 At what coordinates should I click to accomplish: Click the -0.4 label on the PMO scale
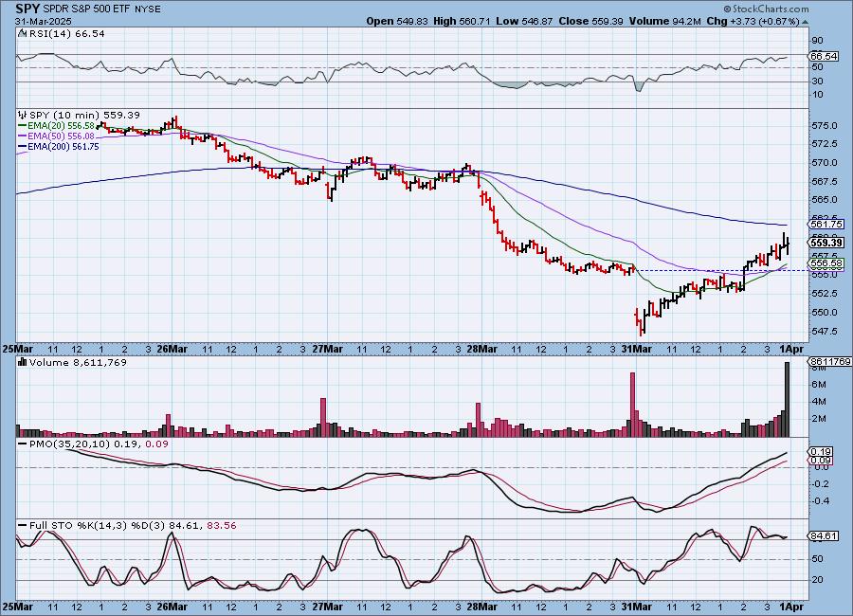coord(820,500)
